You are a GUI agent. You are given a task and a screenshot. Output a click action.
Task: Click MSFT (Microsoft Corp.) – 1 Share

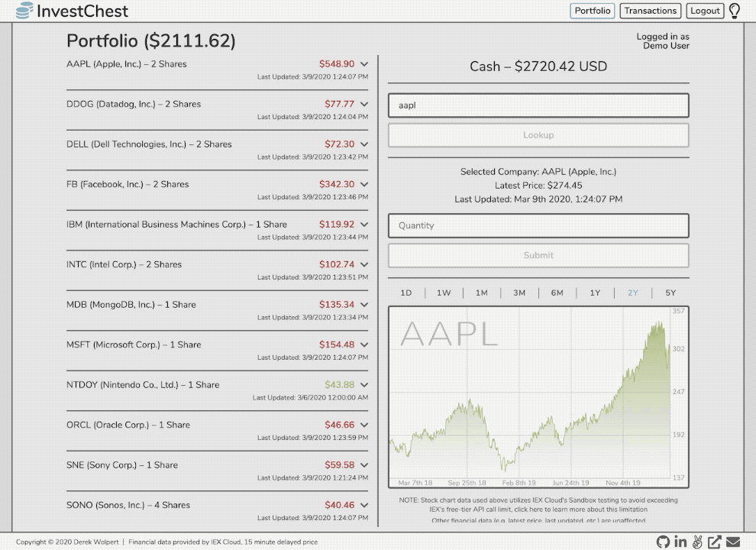[x=134, y=345]
